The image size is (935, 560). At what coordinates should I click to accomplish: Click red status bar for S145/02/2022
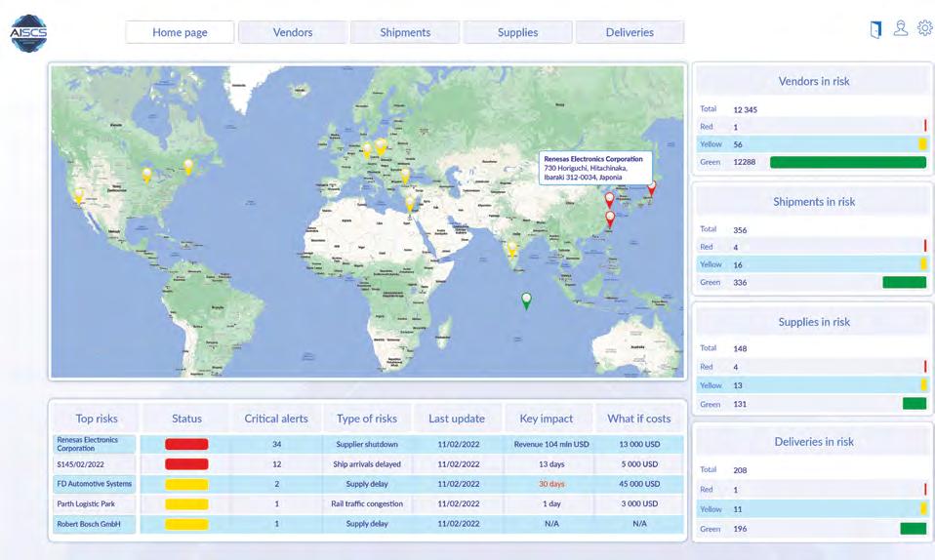pos(186,464)
